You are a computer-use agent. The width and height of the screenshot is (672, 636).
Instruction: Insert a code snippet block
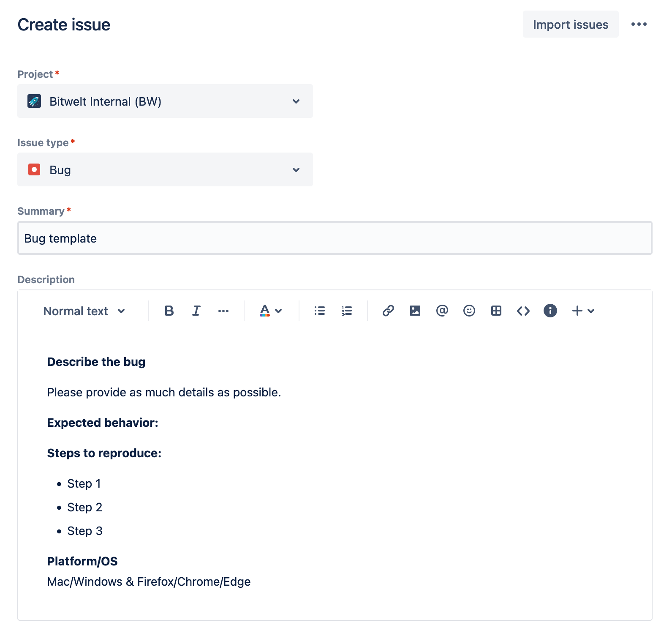523,311
